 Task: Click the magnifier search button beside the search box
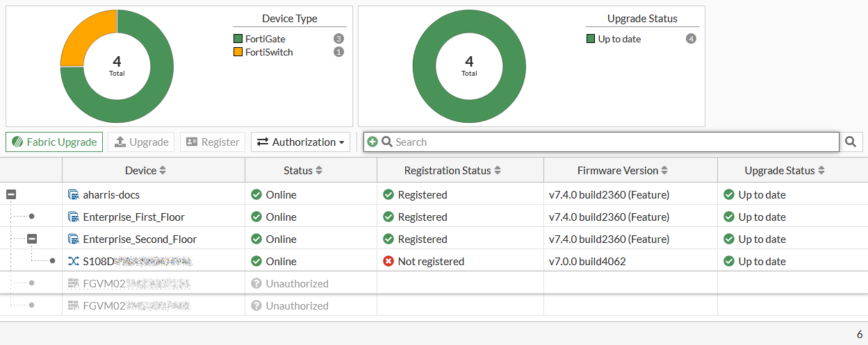850,142
